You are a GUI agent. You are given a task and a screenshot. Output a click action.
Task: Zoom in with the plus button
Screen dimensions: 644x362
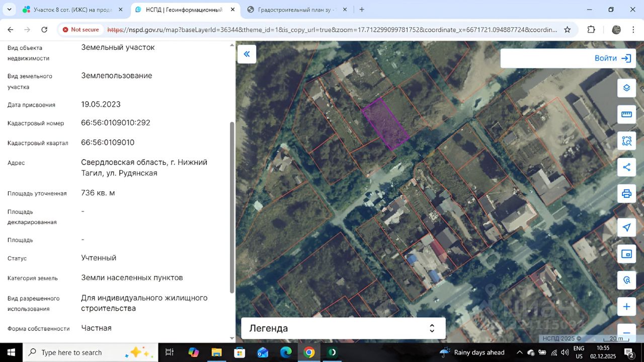click(x=626, y=307)
